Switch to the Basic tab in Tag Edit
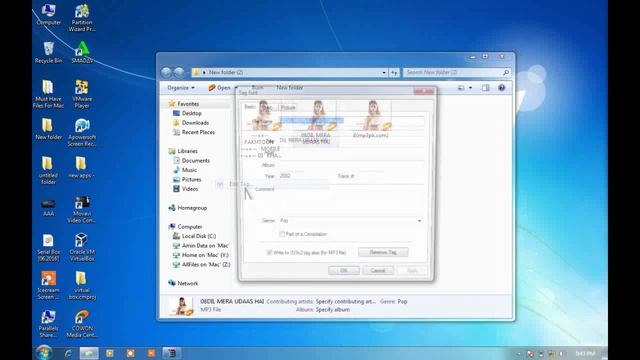Screen dimensions: 640x360 click(250, 107)
